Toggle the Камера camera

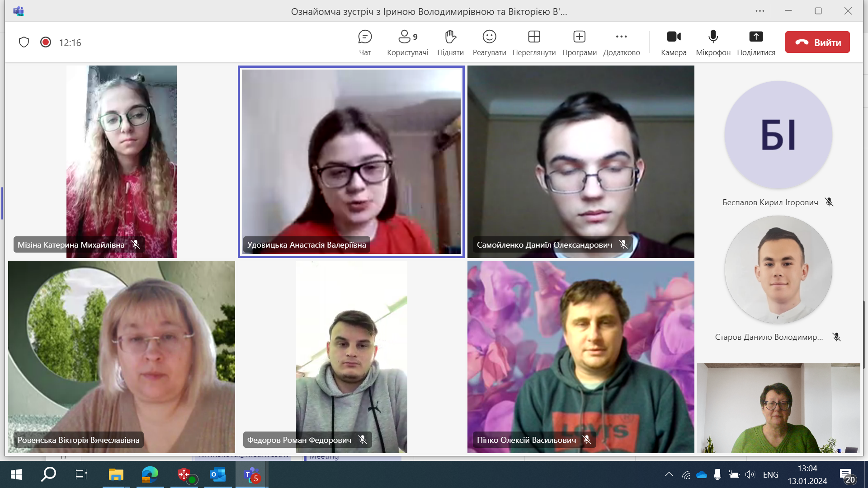pyautogui.click(x=674, y=42)
